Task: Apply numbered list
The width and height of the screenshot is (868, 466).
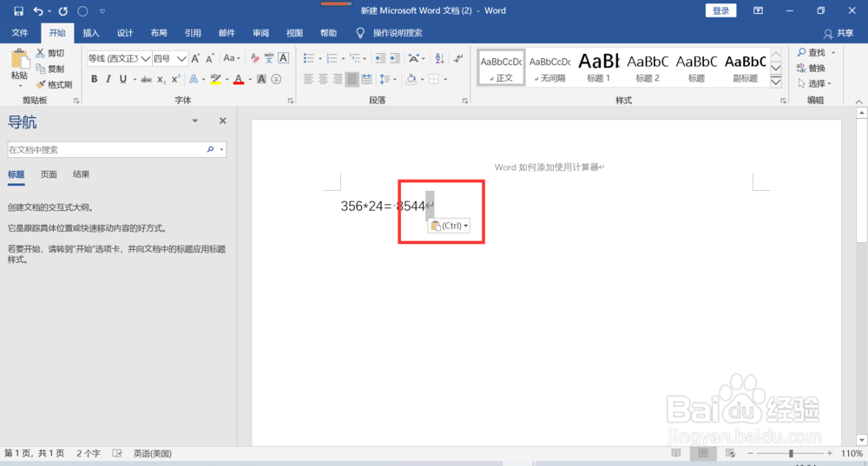Action: [332, 58]
